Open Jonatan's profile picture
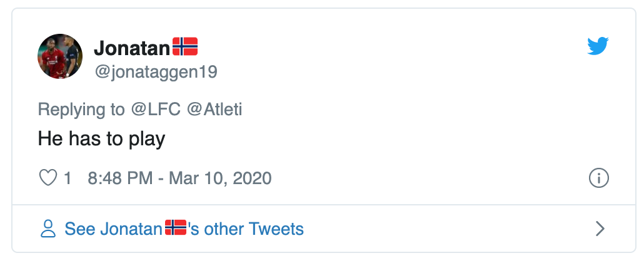 point(60,56)
